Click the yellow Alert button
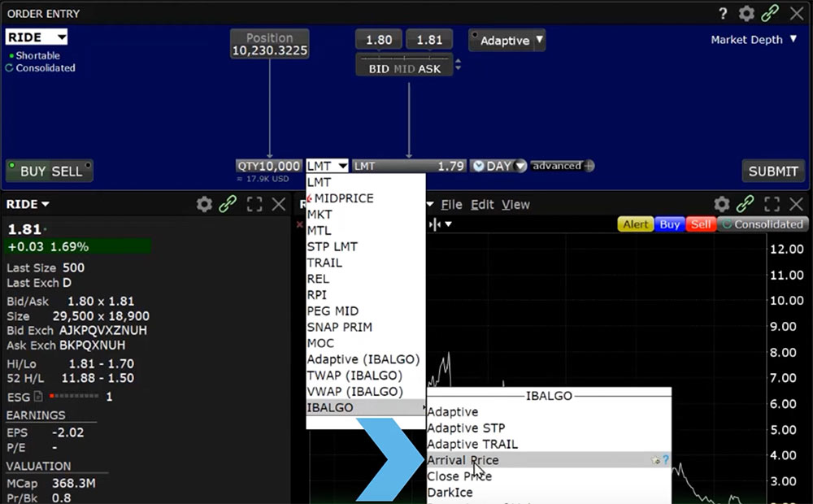813x504 pixels. coord(636,224)
